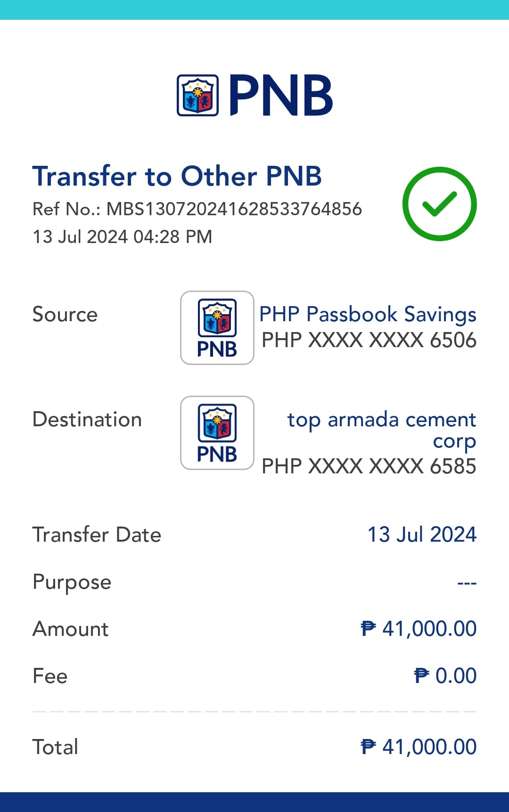509x812 pixels.
Task: Click the Amount value of 41,000.00
Action: click(429, 629)
